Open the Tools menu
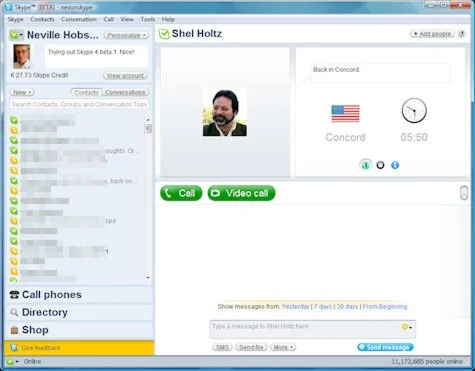The width and height of the screenshot is (475, 371). [148, 19]
